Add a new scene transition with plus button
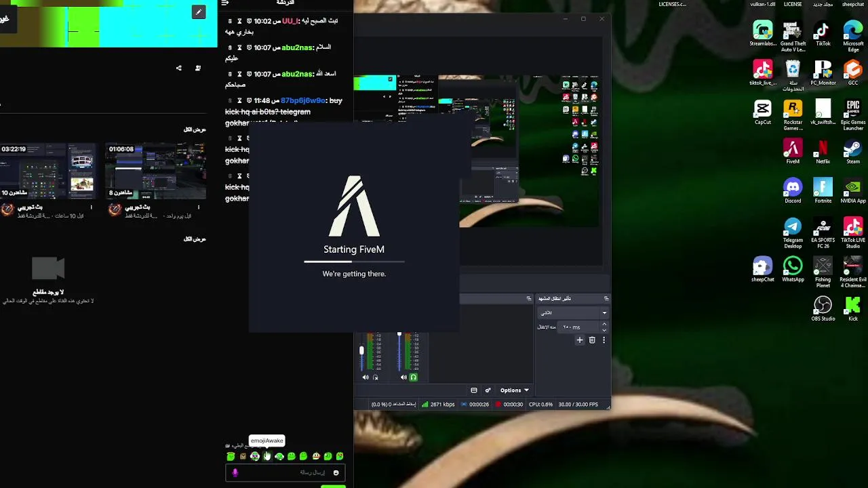The image size is (868, 488). (x=580, y=340)
